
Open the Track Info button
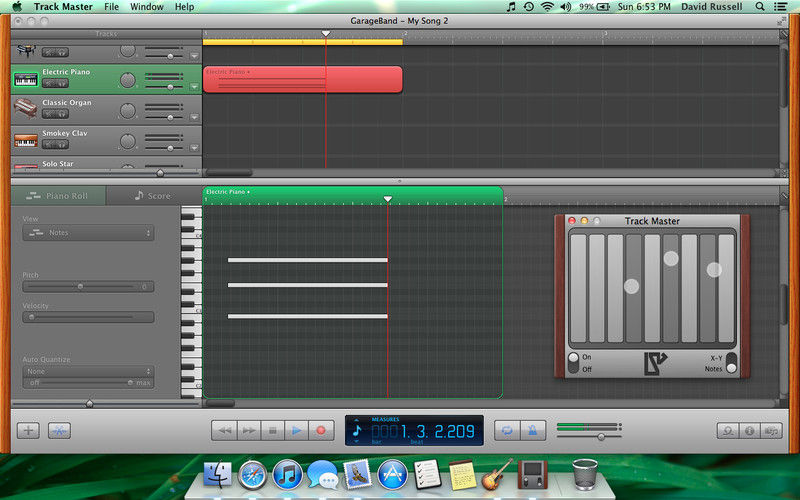pyautogui.click(x=749, y=431)
